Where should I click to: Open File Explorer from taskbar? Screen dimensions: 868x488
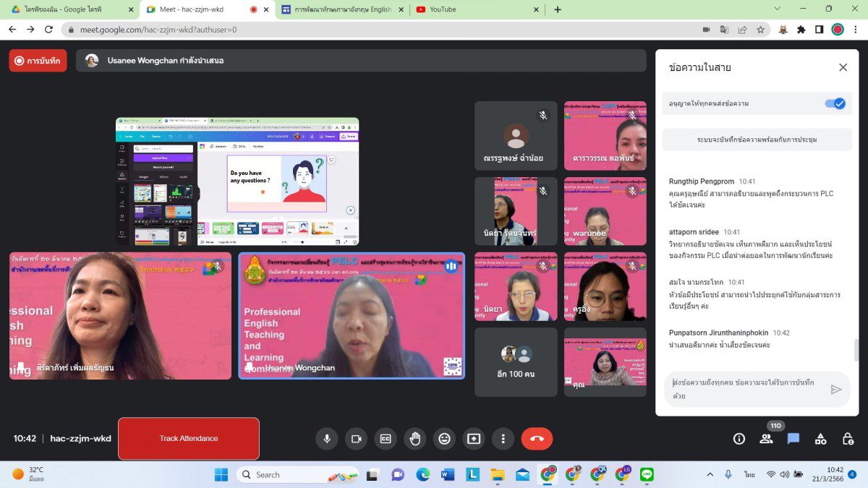coord(498,474)
